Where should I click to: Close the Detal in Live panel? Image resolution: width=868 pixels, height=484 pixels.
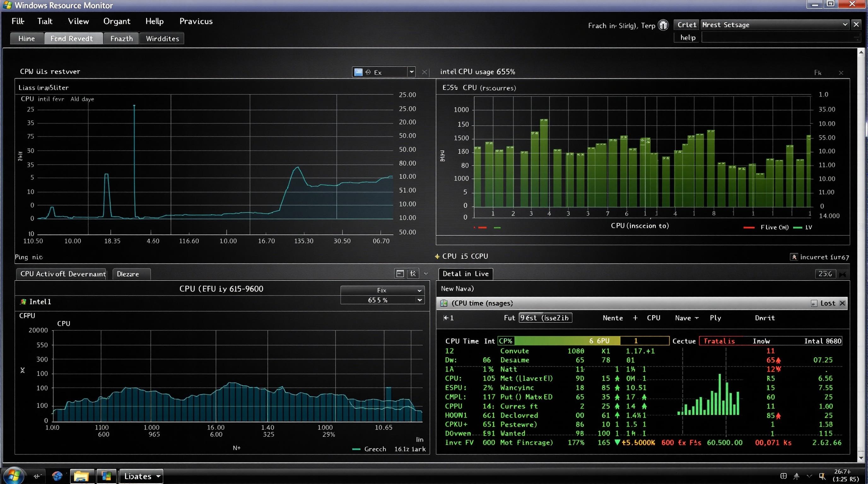tap(843, 274)
